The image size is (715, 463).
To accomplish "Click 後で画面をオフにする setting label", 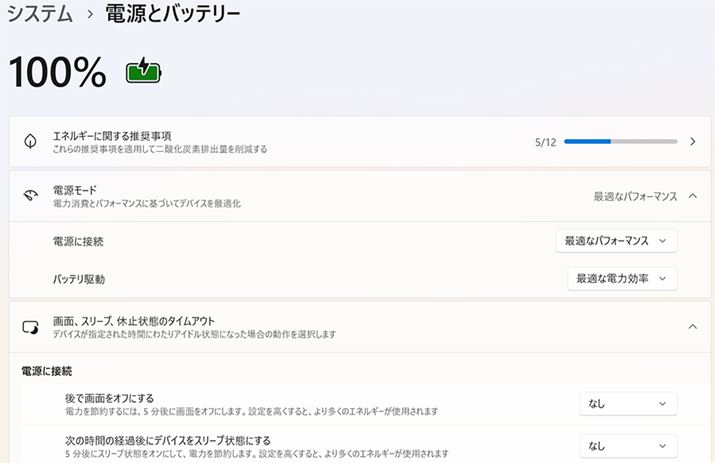I will pos(109,398).
